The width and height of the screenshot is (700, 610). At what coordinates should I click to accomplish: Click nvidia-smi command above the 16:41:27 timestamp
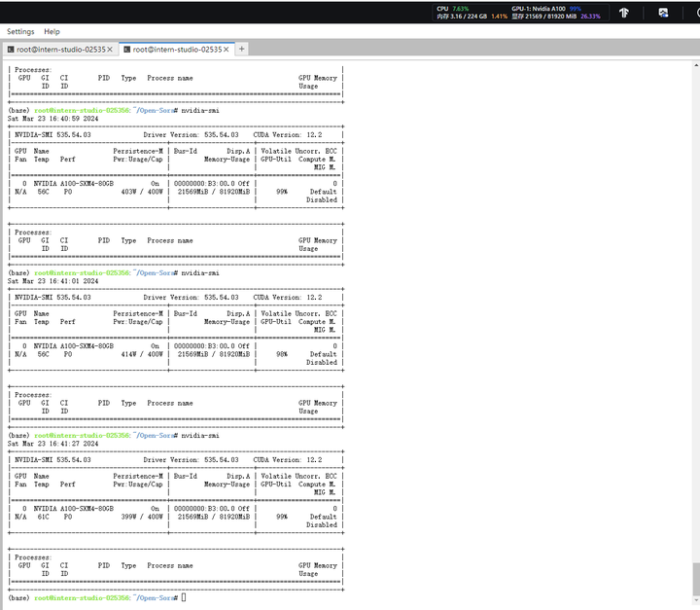pos(200,436)
